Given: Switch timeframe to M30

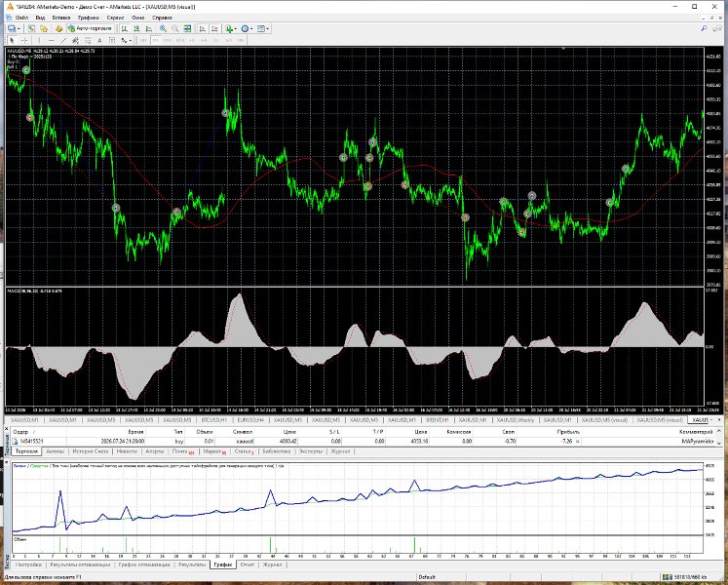Looking at the screenshot, I should point(180,40).
